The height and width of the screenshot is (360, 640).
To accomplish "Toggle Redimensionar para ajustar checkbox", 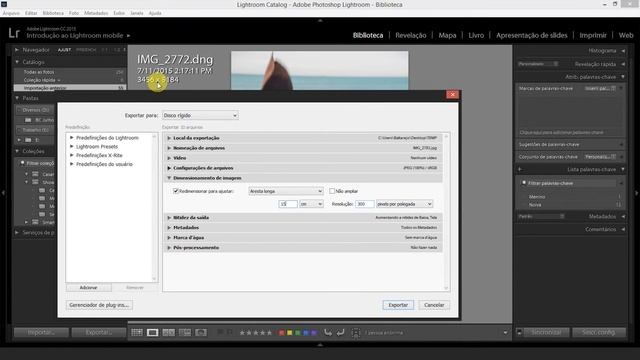I will coord(176,191).
